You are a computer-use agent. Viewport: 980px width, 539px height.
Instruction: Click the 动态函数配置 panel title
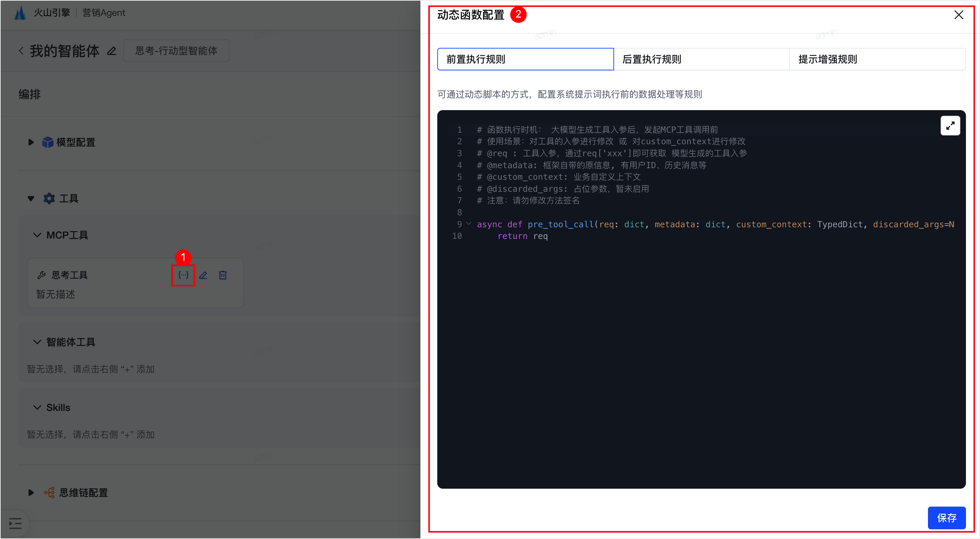471,15
